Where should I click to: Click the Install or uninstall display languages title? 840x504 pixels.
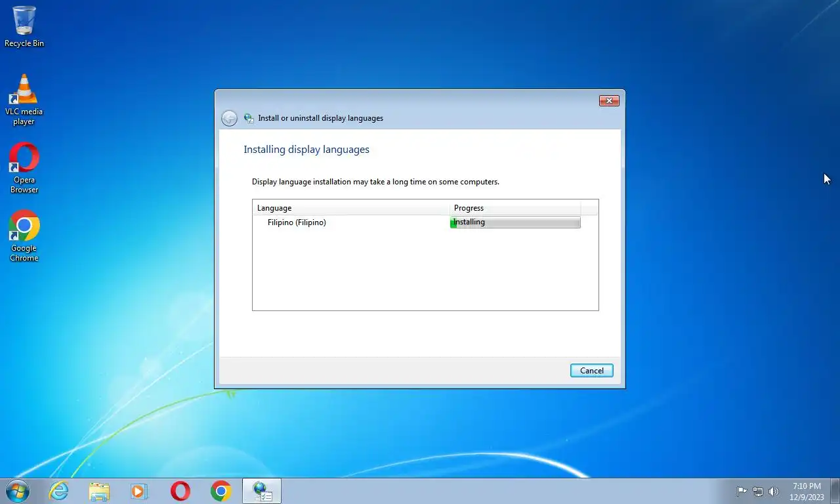[321, 118]
